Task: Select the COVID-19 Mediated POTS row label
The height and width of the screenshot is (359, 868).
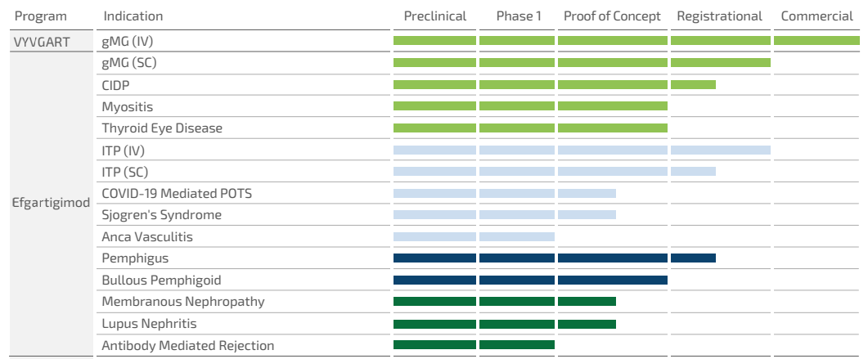Action: [x=178, y=194]
